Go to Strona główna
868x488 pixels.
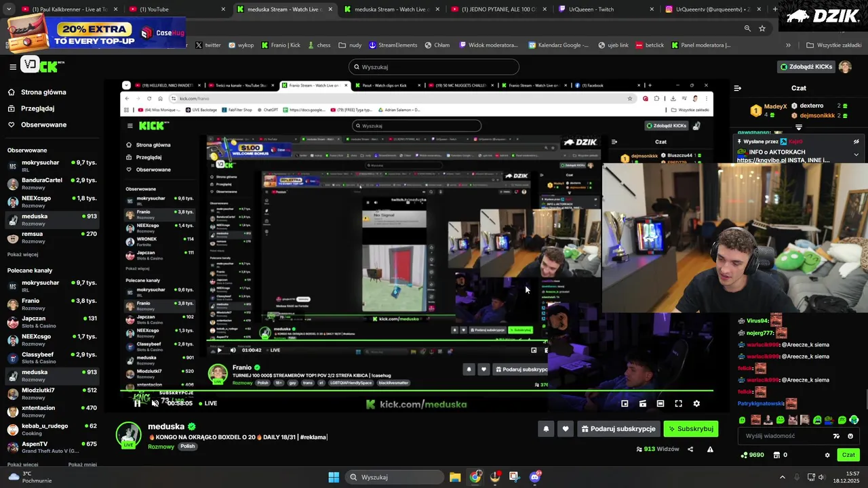point(43,92)
